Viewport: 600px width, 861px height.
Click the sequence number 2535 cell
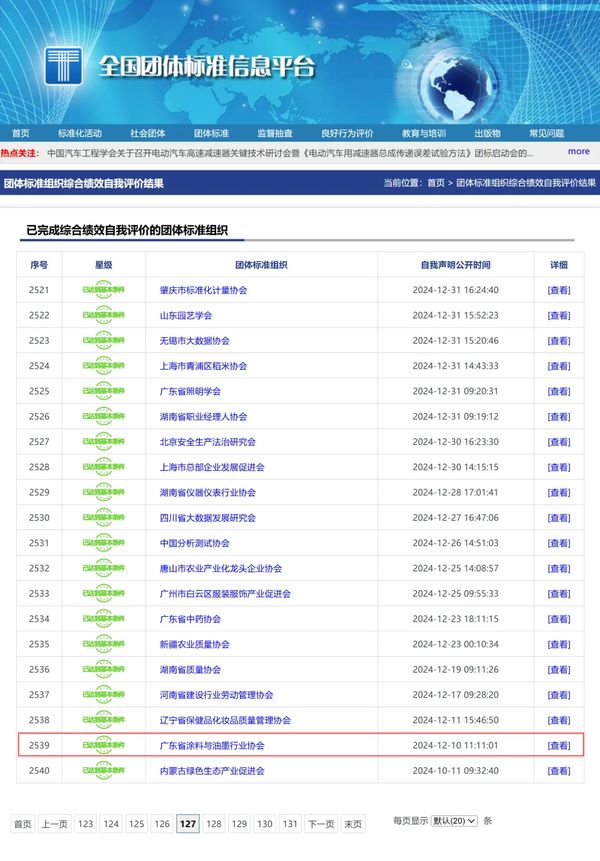pyautogui.click(x=39, y=644)
